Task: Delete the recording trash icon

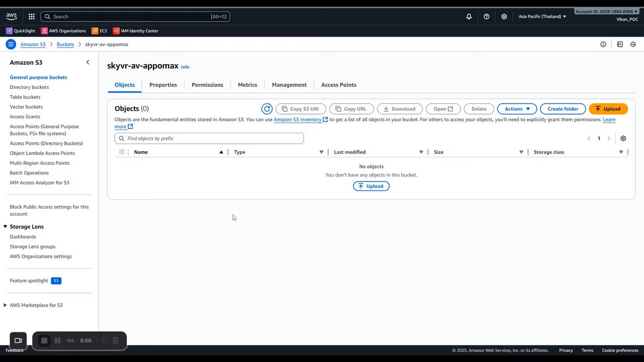Action: (x=115, y=340)
